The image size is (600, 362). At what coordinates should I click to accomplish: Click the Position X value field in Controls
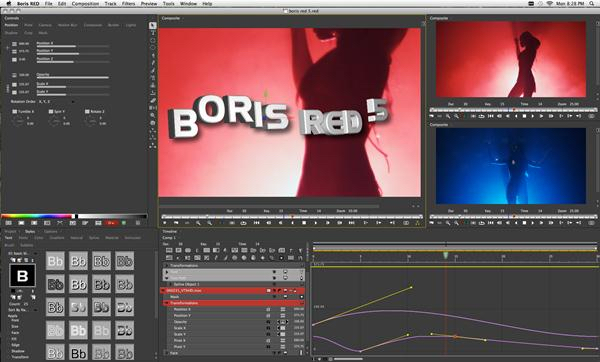(x=24, y=44)
